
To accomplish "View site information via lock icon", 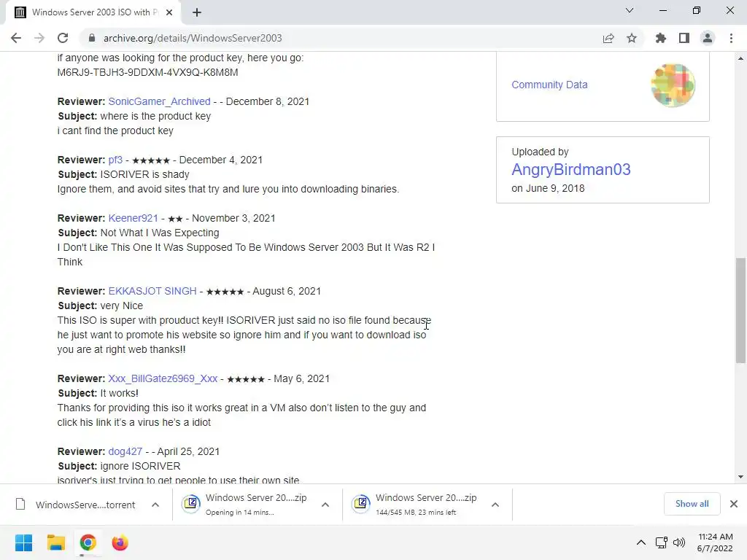I will [92, 38].
